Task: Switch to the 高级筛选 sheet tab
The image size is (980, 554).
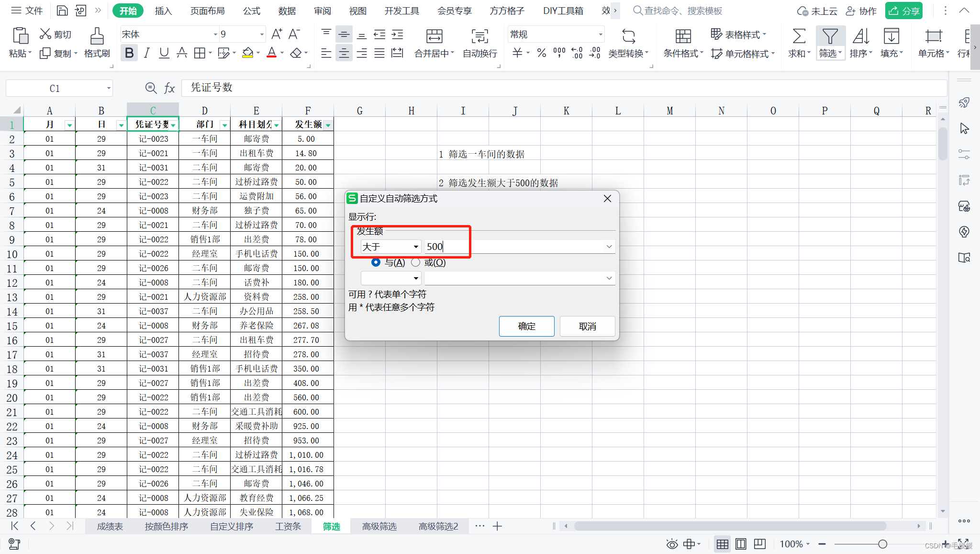Action: click(379, 526)
